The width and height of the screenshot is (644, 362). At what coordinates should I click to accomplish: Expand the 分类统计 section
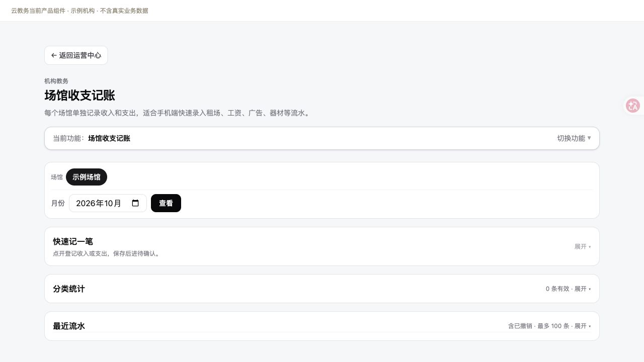click(x=322, y=289)
